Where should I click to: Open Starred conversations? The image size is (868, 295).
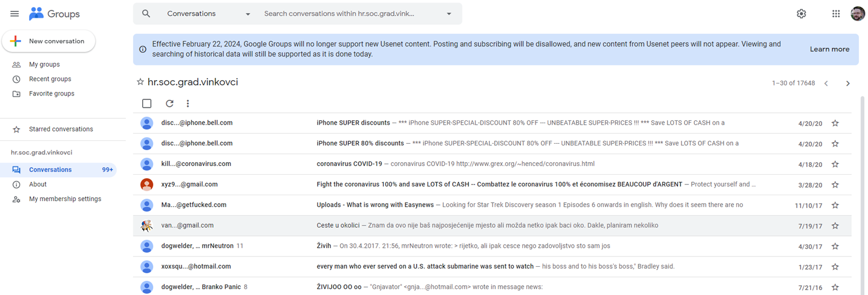(61, 129)
